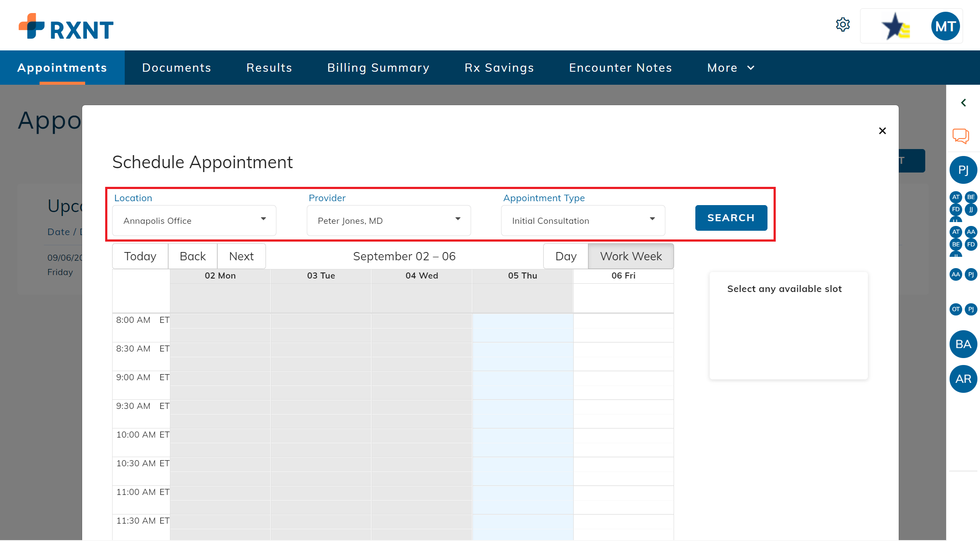980x541 pixels.
Task: Open chat with the BA contact avatar
Action: click(963, 344)
